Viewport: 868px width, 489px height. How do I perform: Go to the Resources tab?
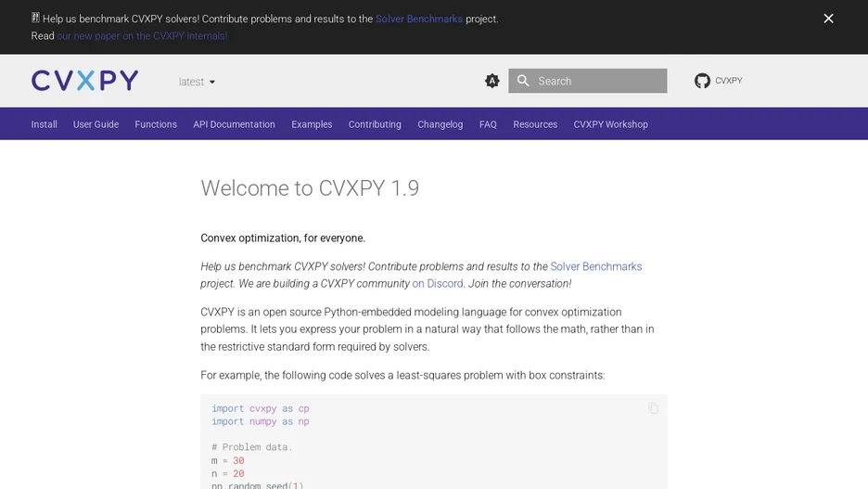(x=535, y=124)
